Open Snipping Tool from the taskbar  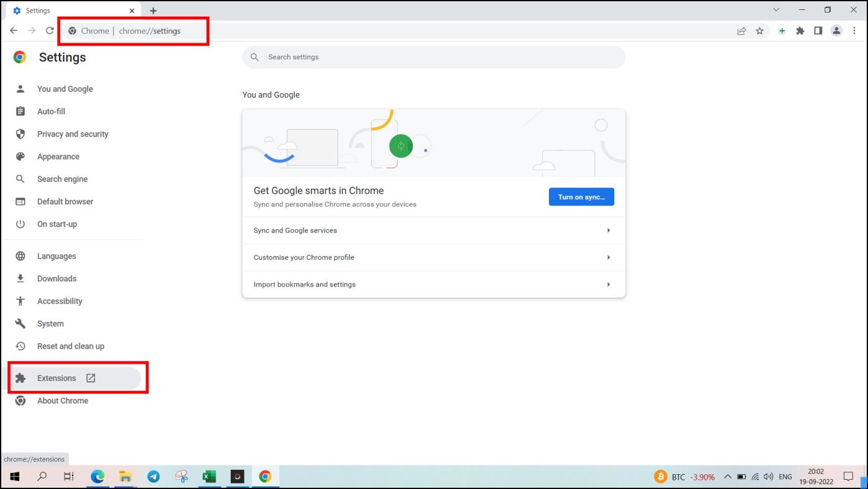click(x=182, y=477)
